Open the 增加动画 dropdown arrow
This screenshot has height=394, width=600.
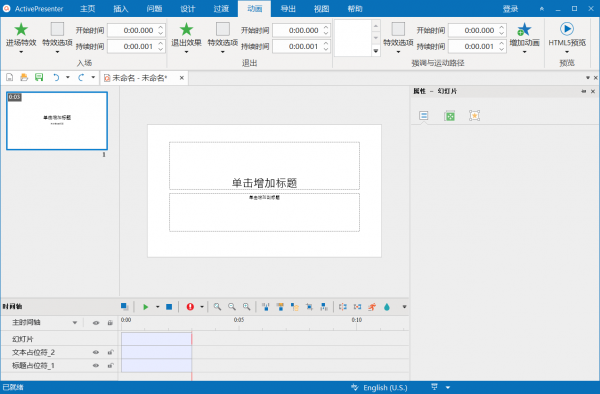(524, 52)
